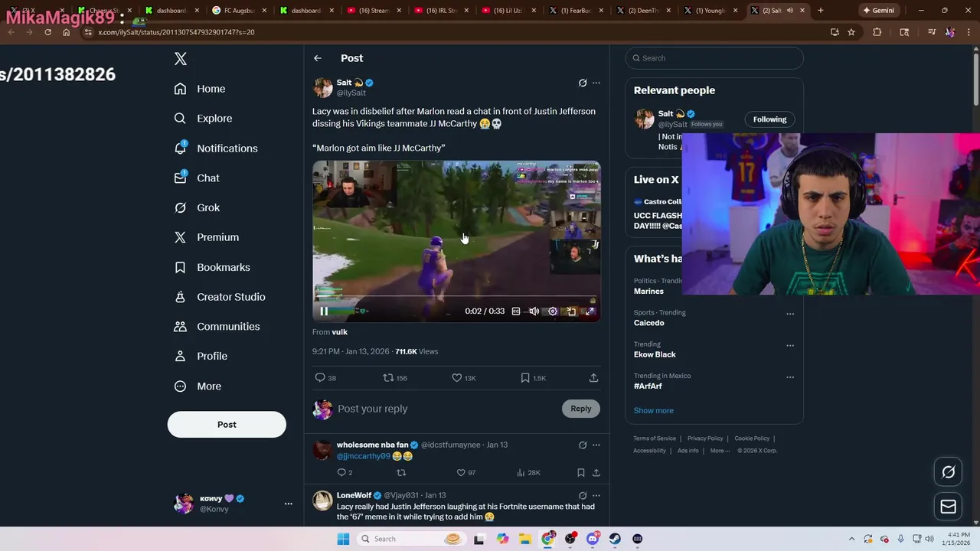This screenshot has width=980, height=551.
Task: Click the back arrow beside Post header
Action: point(318,58)
